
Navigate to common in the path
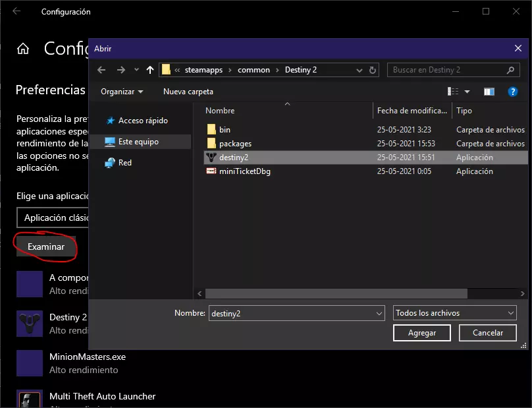253,70
